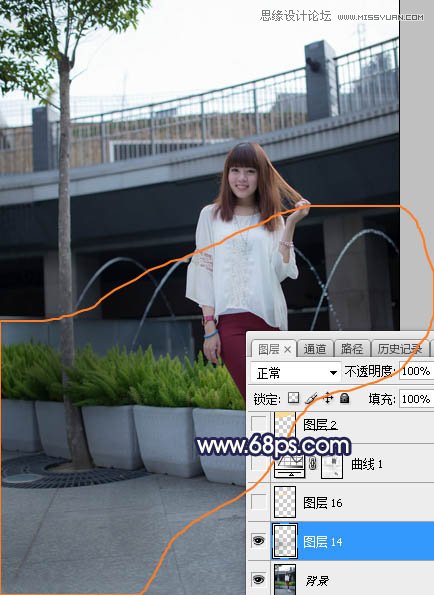Image resolution: width=434 pixels, height=595 pixels.
Task: Select the 背景 layer thumbnail
Action: click(285, 580)
